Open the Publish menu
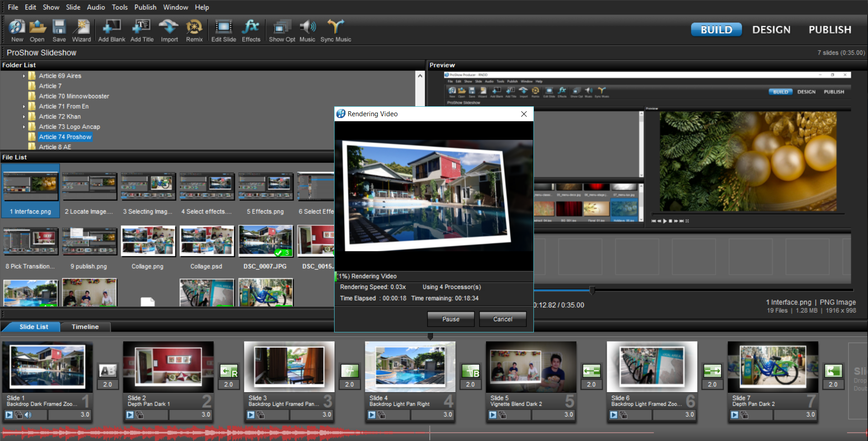Image resolution: width=868 pixels, height=441 pixels. [145, 7]
